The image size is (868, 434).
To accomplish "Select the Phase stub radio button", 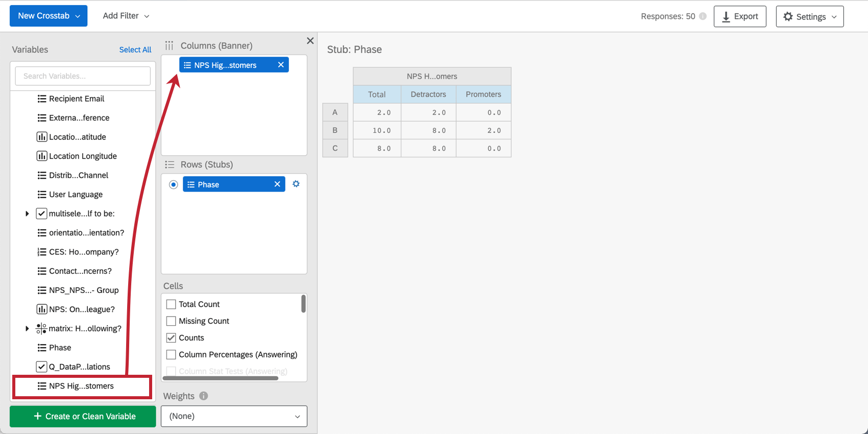I will [174, 184].
